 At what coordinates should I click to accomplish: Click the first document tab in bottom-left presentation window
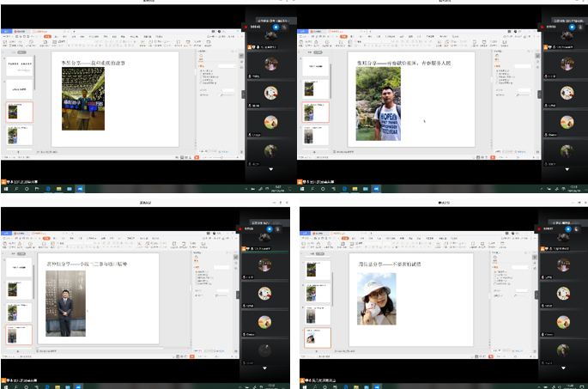[x=17, y=231]
